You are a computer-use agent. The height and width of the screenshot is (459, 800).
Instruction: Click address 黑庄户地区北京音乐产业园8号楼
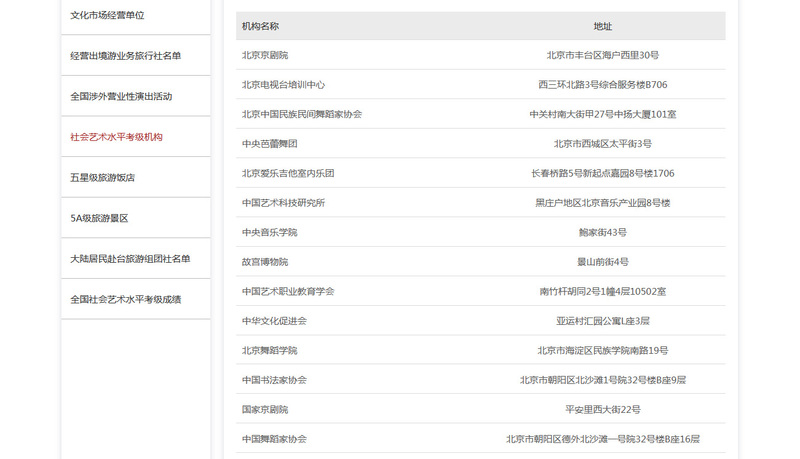[603, 203]
